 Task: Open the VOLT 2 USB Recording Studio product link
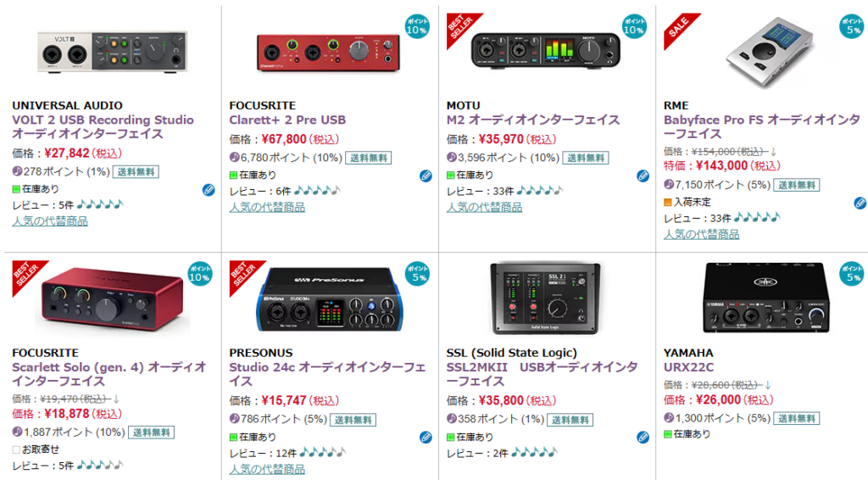103,126
